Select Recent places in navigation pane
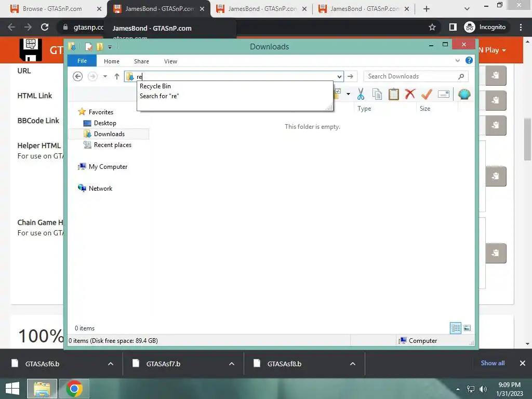532x399 pixels. coord(113,145)
